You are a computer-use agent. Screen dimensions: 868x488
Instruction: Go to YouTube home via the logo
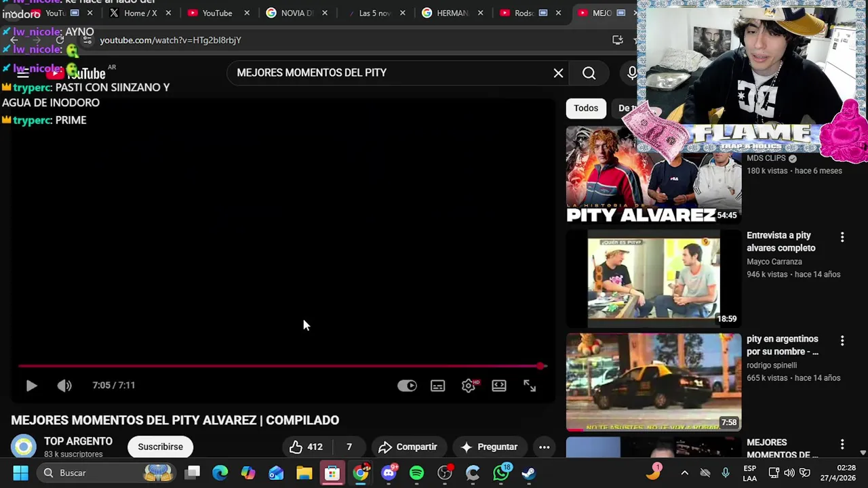76,73
